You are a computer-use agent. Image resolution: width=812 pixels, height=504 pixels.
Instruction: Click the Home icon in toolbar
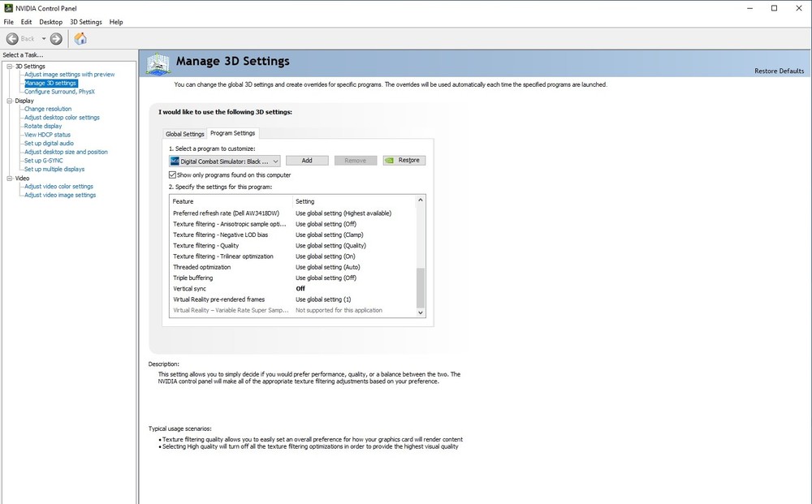coord(80,39)
